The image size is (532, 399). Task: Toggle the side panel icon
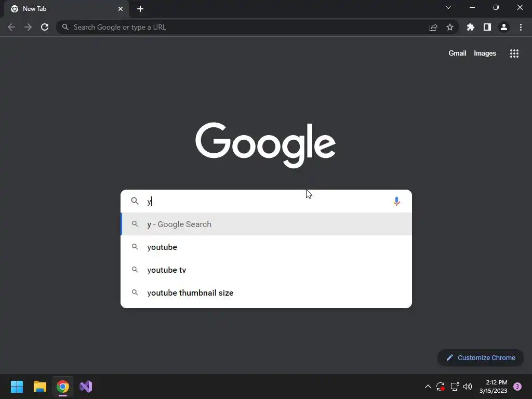pos(487,27)
